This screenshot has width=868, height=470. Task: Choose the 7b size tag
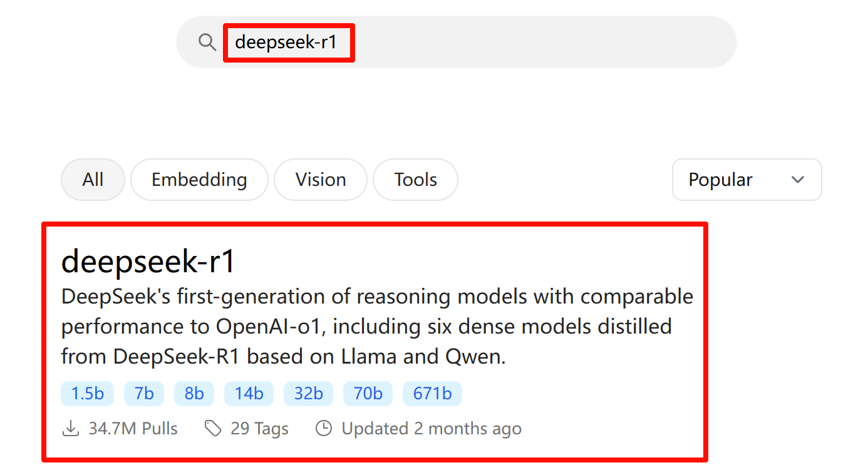click(x=144, y=394)
